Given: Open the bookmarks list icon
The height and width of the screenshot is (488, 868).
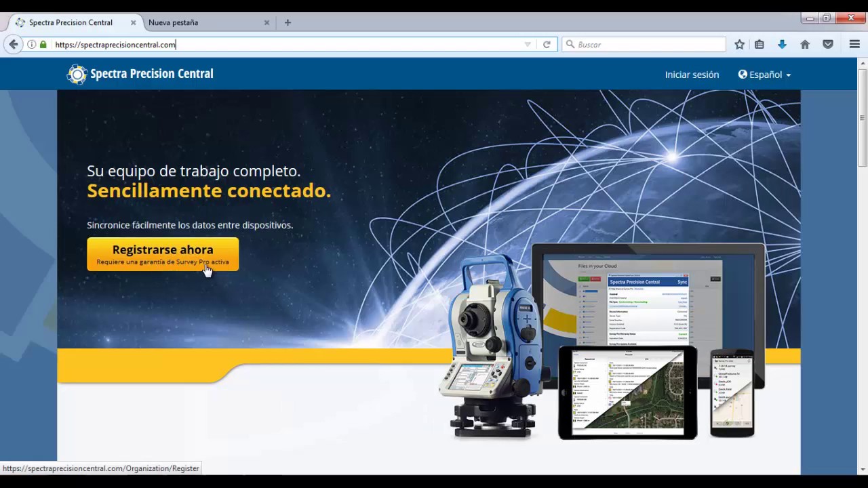Looking at the screenshot, I should tap(759, 44).
